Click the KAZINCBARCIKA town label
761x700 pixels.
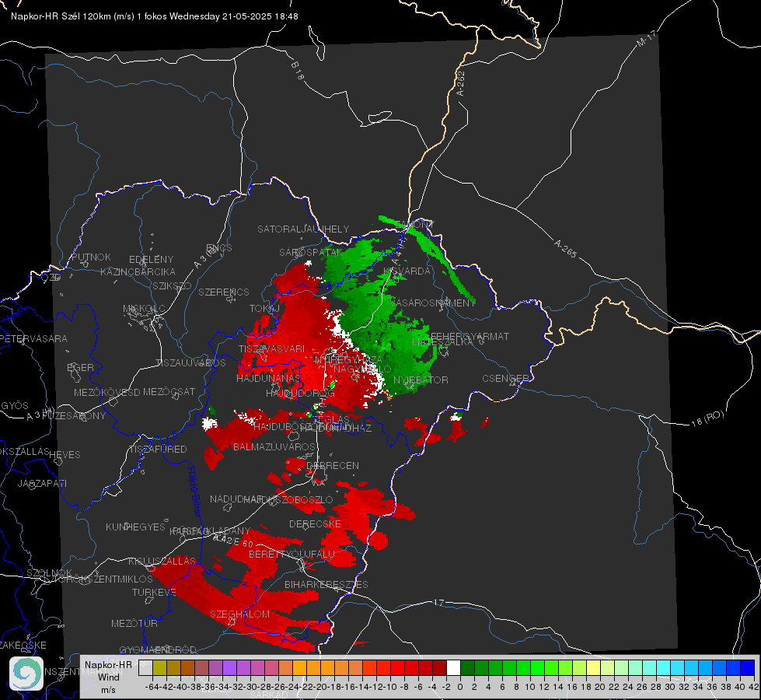[x=138, y=271]
